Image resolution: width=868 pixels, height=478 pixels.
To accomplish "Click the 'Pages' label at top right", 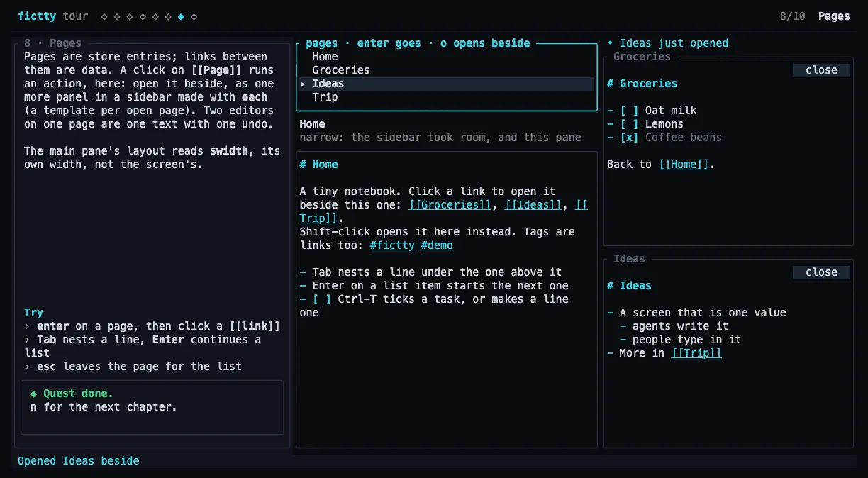I will pyautogui.click(x=834, y=16).
